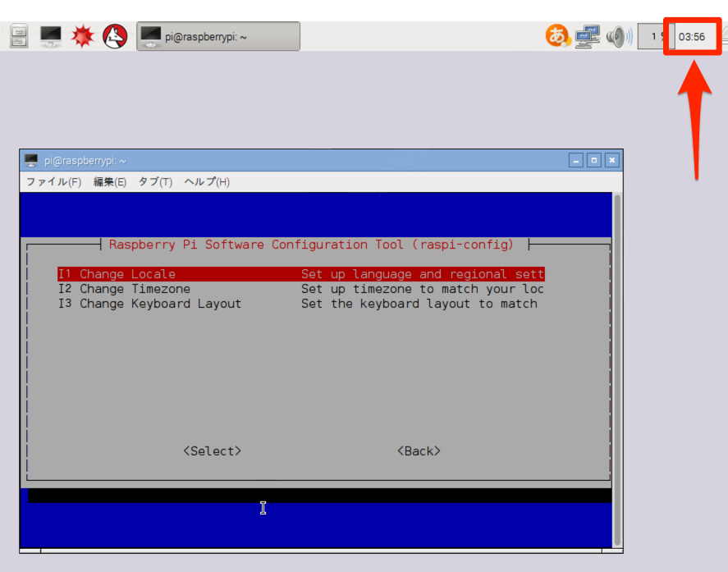Click the <Select> button
Image resolution: width=728 pixels, height=572 pixels.
(x=213, y=451)
